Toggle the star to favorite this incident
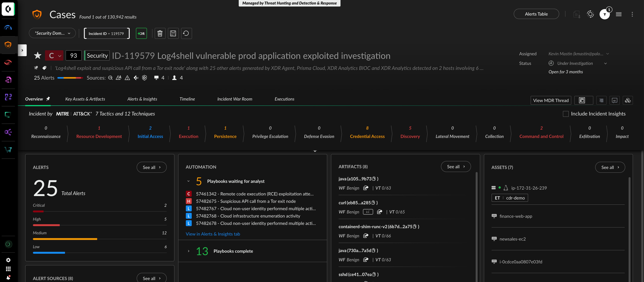The width and height of the screenshot is (644, 282). pyautogui.click(x=37, y=55)
